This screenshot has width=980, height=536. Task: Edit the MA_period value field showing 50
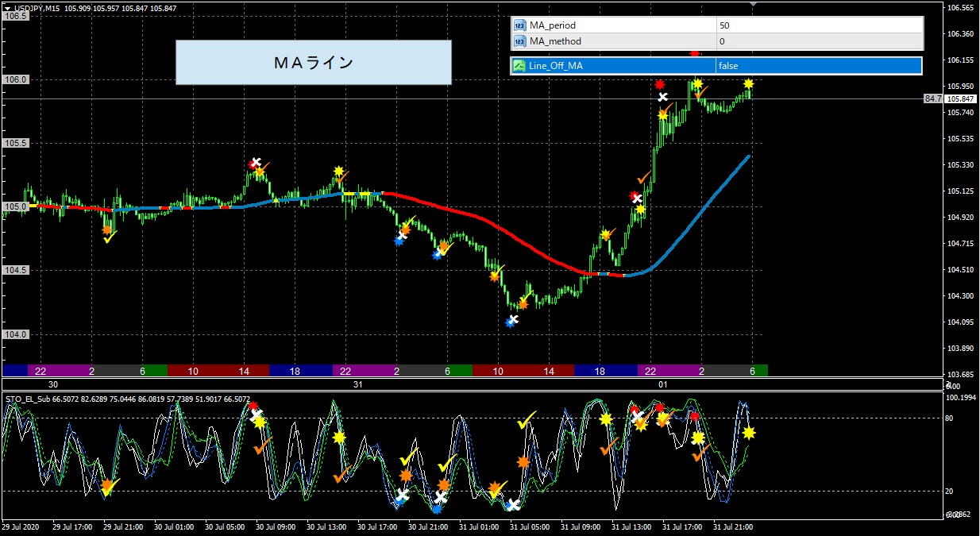coord(817,25)
